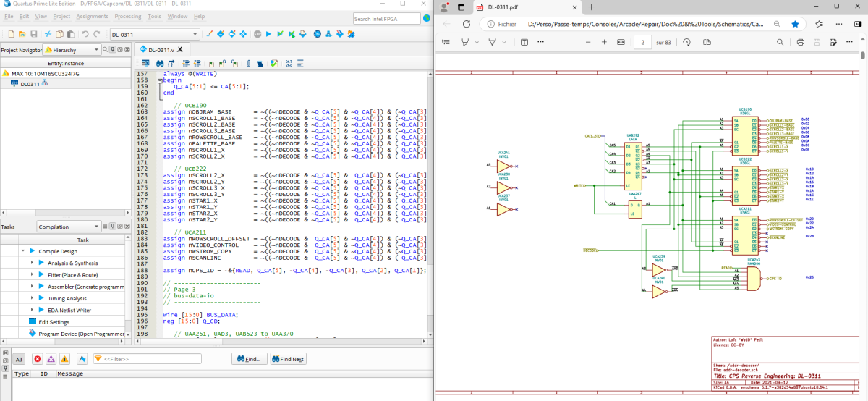Click the Stop Processing icon
The width and height of the screenshot is (868, 401).
click(257, 34)
